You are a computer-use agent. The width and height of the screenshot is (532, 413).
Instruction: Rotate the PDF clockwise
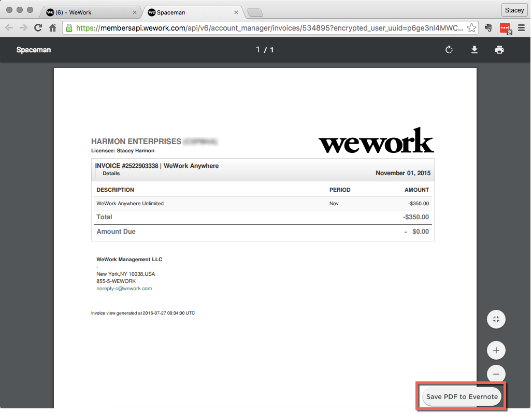pos(449,50)
